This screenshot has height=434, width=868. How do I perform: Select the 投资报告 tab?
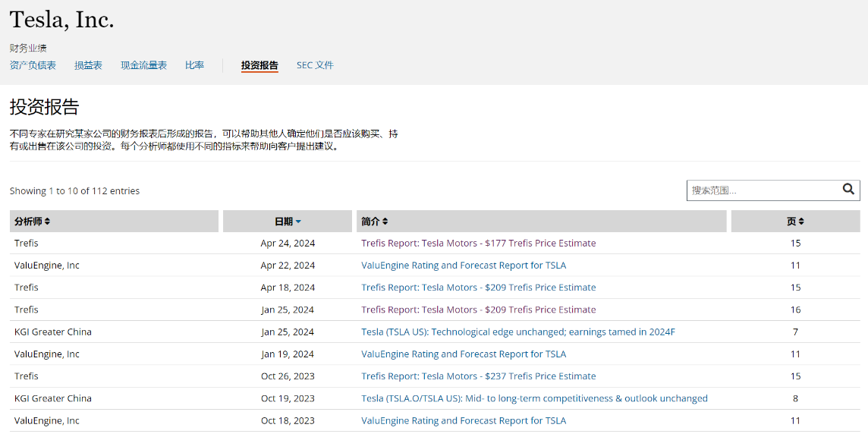[259, 65]
